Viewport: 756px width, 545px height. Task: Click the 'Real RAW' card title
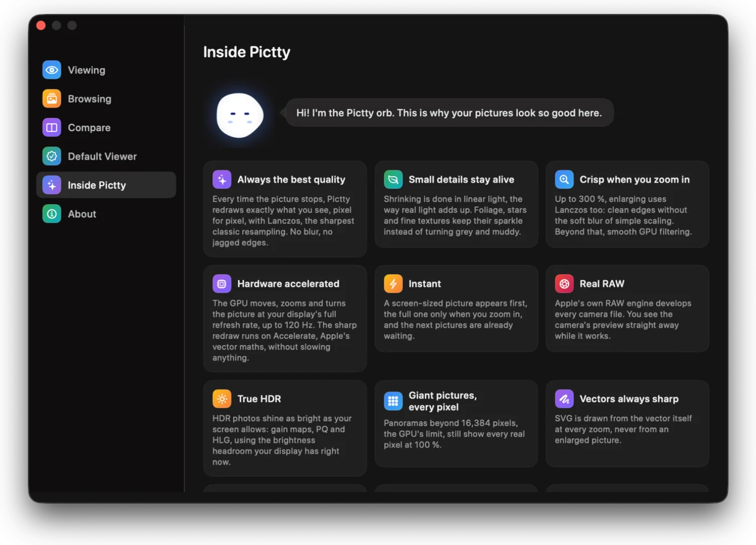(x=602, y=284)
